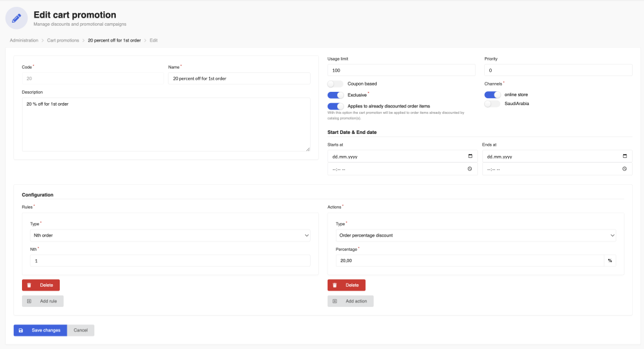
Task: Click the Description textarea resize handle
Action: point(308,149)
